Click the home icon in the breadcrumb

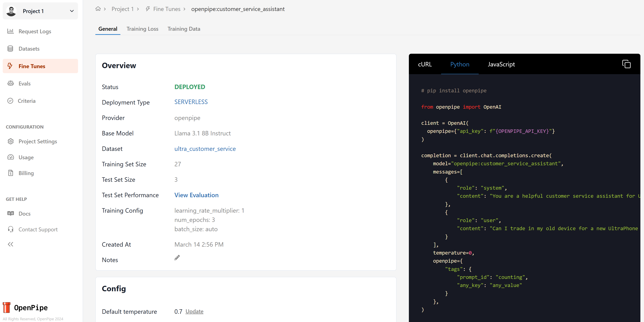pos(98,9)
